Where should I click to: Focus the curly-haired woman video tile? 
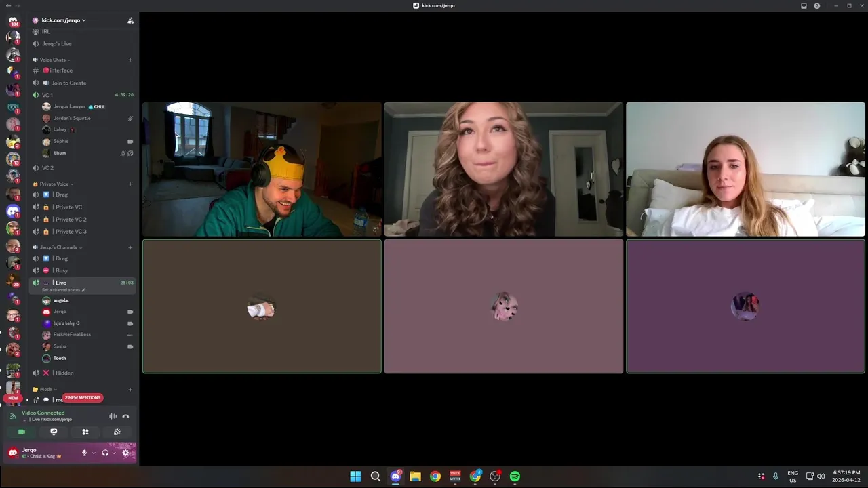[503, 169]
